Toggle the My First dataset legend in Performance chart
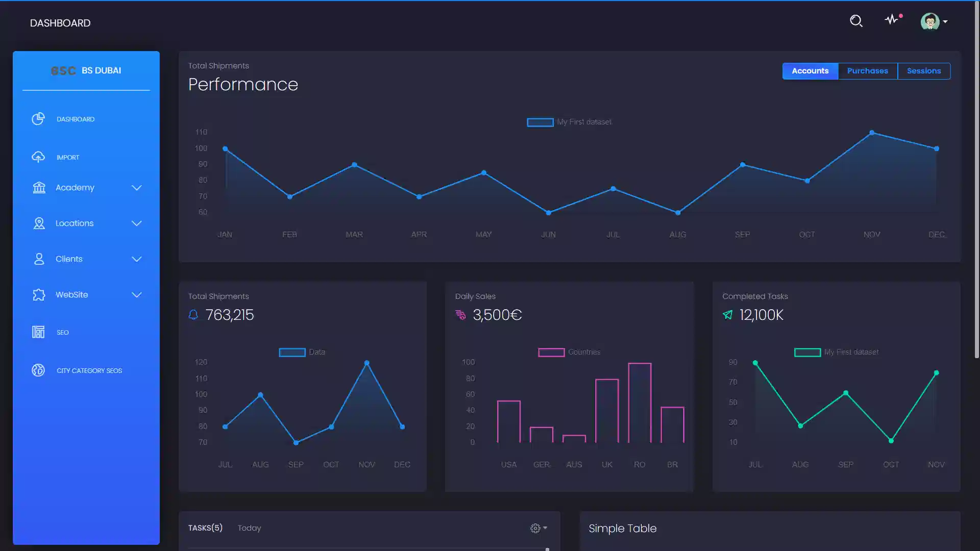 tap(540, 122)
